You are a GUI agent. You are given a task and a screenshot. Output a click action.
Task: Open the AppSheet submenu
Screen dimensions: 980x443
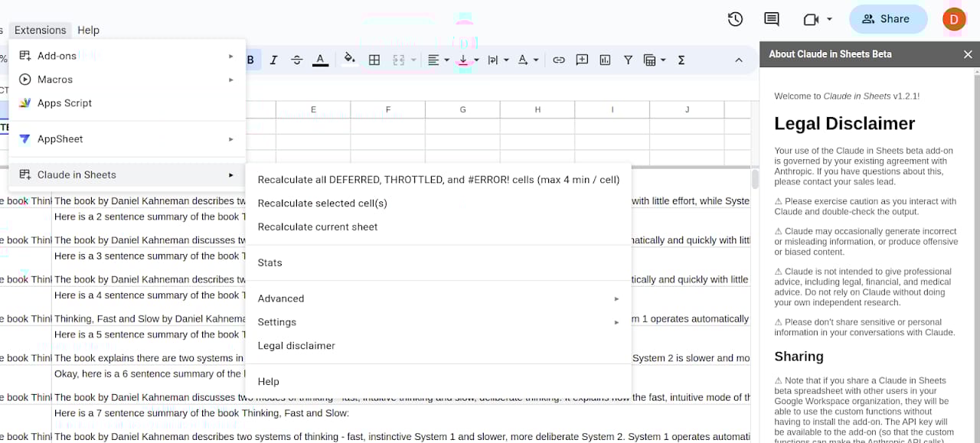pos(127,139)
